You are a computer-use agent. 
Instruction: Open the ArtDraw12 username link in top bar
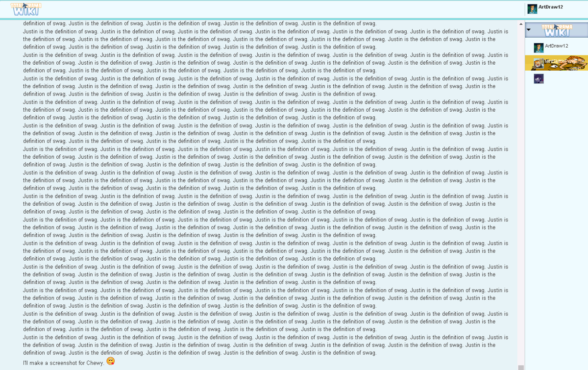tap(550, 6)
